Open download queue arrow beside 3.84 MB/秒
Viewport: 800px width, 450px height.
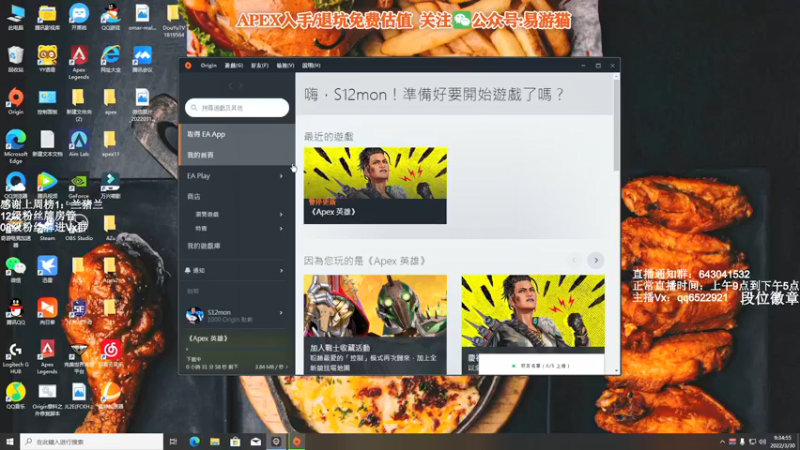click(x=287, y=367)
